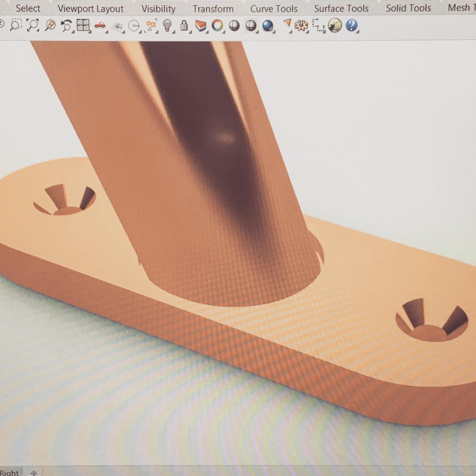This screenshot has height=476, width=476.
Task: Click the red car toolbar icon
Action: click(100, 26)
